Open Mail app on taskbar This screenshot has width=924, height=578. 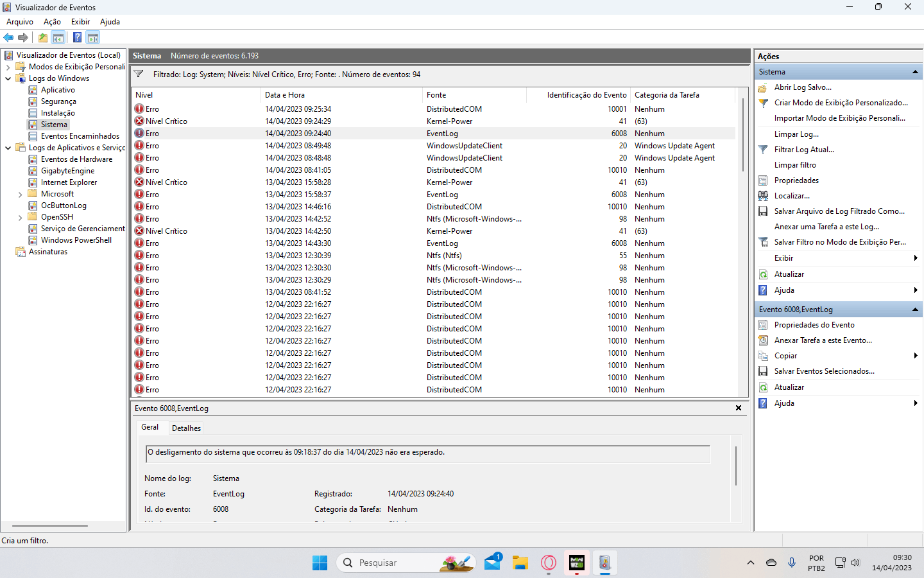point(493,563)
